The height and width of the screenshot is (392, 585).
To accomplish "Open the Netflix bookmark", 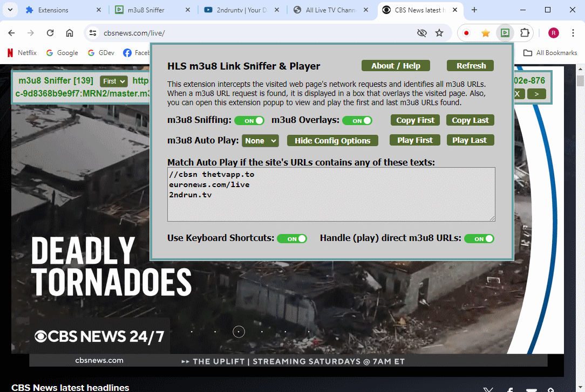I will 22,53.
